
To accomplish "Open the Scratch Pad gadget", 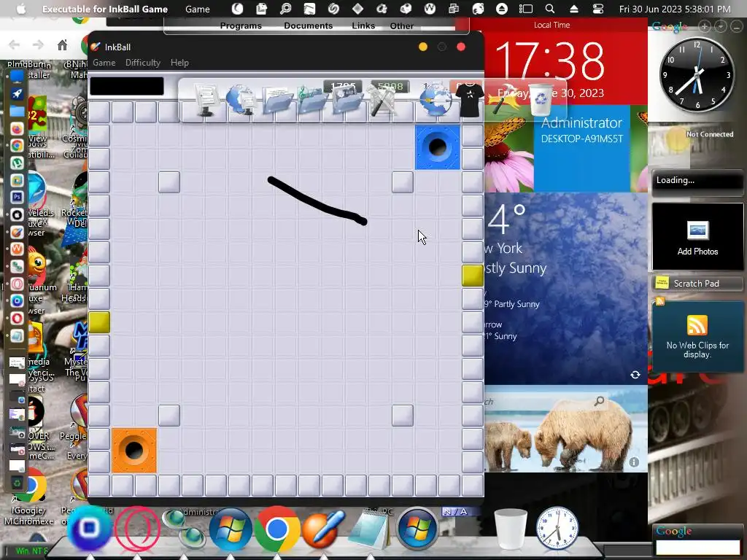I will click(x=697, y=284).
